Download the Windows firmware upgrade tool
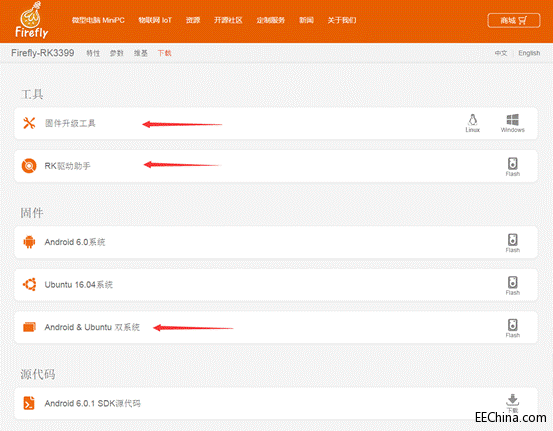553x431 pixels. (x=512, y=123)
